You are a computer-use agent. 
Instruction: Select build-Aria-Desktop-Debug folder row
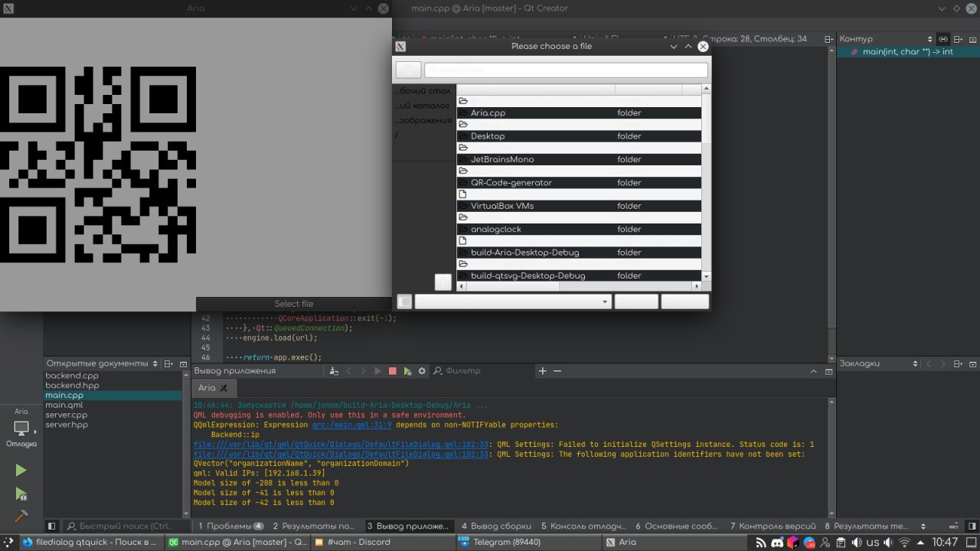tap(579, 253)
